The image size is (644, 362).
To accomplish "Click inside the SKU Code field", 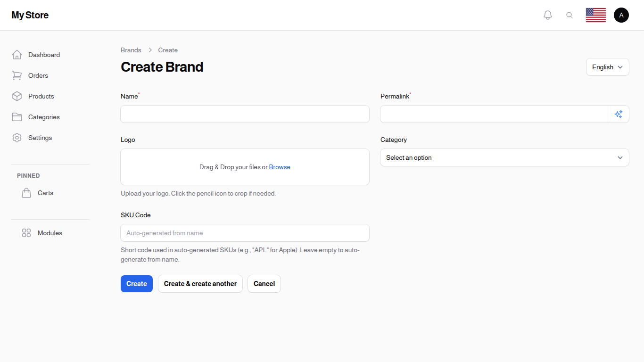I will pyautogui.click(x=245, y=233).
